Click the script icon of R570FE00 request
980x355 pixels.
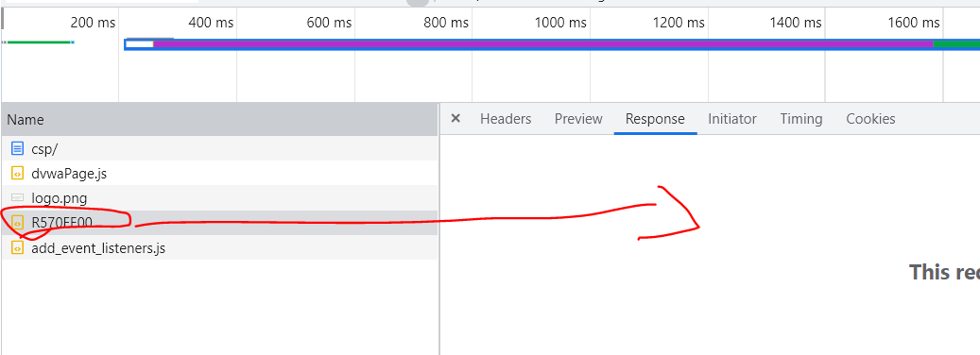pos(18,223)
